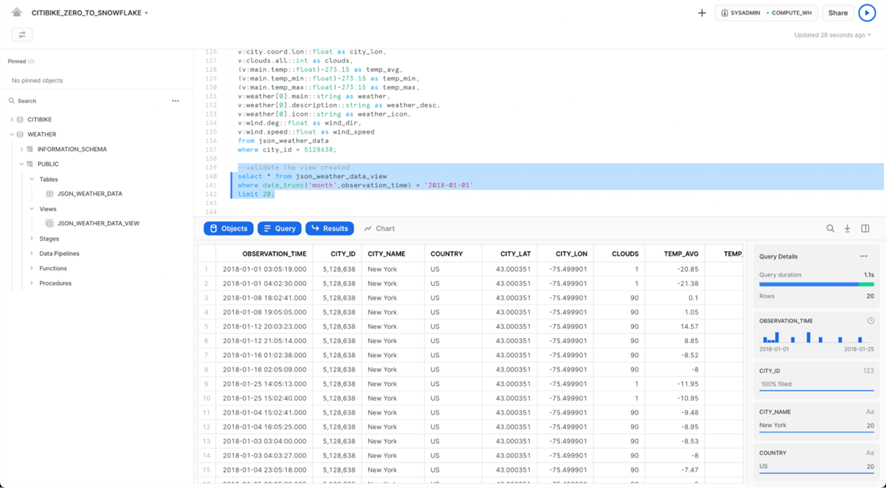Download the results using the download icon
The image size is (886, 488).
click(847, 229)
